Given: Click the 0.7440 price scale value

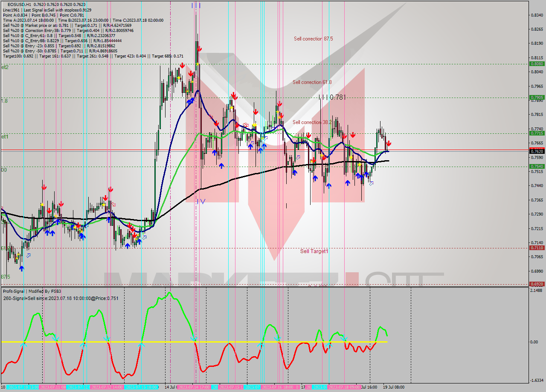Looking at the screenshot, I should tap(537, 186).
